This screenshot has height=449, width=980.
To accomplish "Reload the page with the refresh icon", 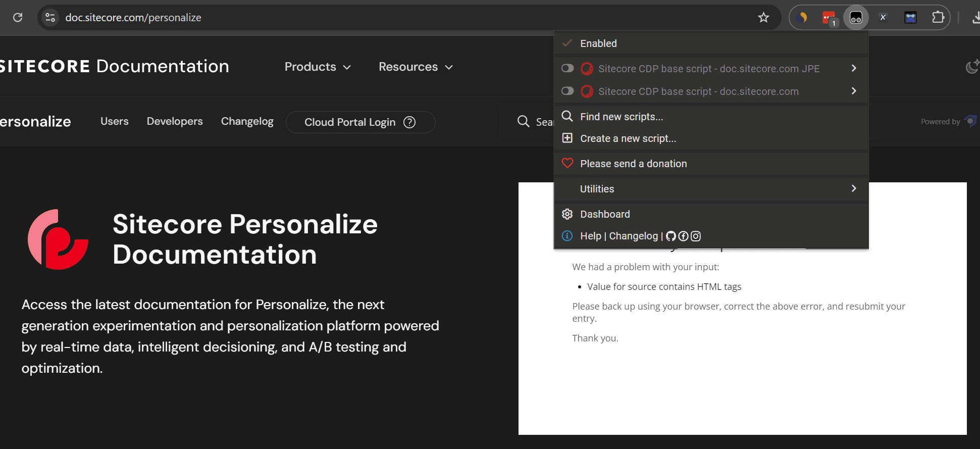I will pos(18,18).
